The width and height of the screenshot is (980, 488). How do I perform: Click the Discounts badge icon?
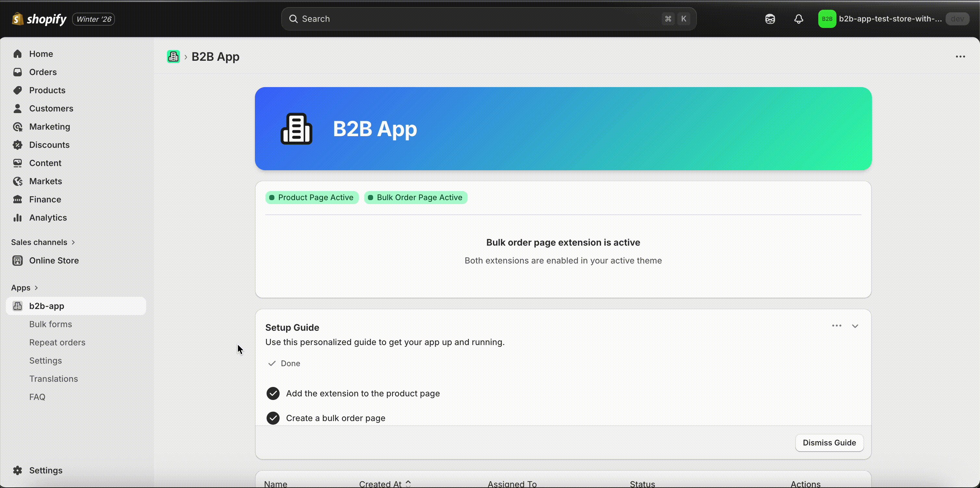pyautogui.click(x=18, y=145)
